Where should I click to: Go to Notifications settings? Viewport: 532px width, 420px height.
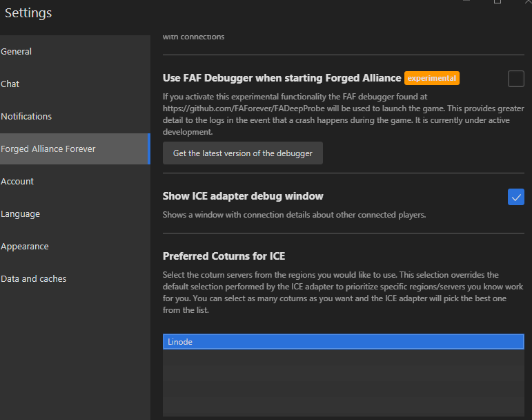75,117
